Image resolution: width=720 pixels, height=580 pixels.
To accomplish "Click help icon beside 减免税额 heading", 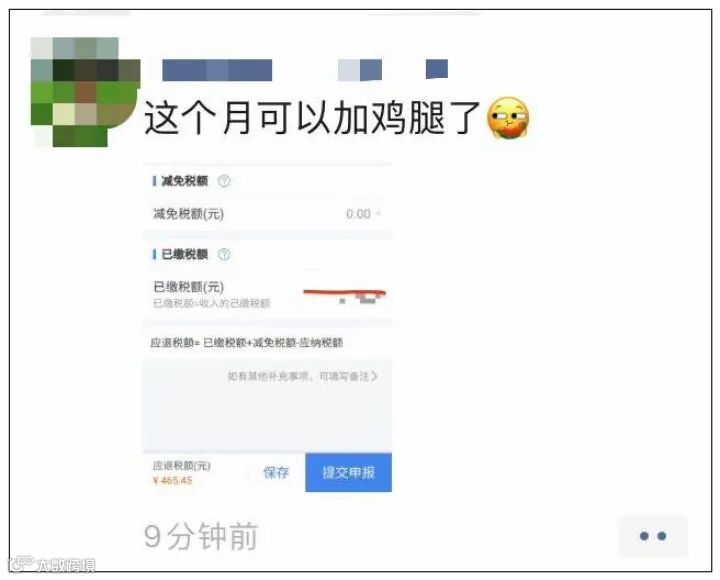I will (x=224, y=181).
